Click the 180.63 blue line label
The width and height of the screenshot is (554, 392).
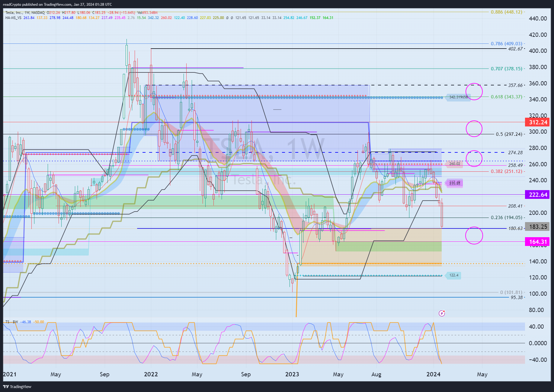pyautogui.click(x=515, y=228)
